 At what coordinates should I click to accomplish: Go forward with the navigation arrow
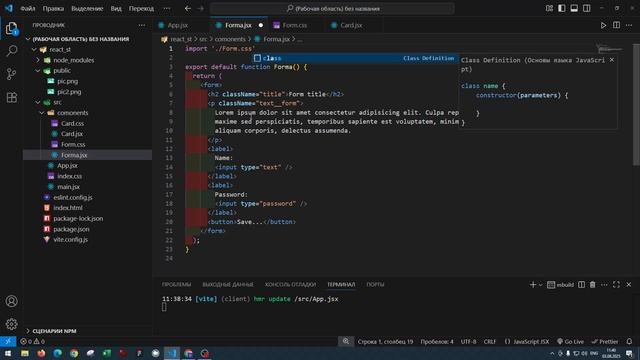[x=200, y=8]
